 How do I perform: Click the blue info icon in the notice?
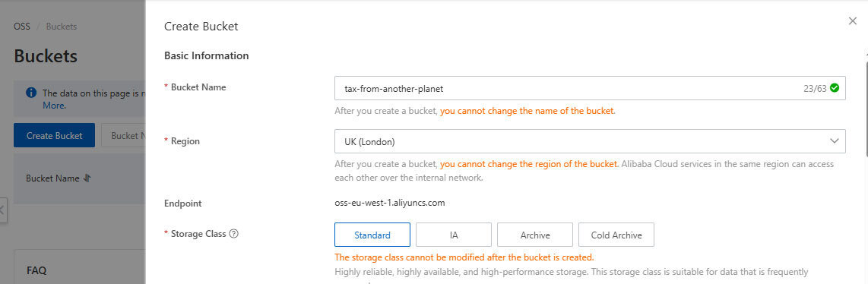point(32,93)
